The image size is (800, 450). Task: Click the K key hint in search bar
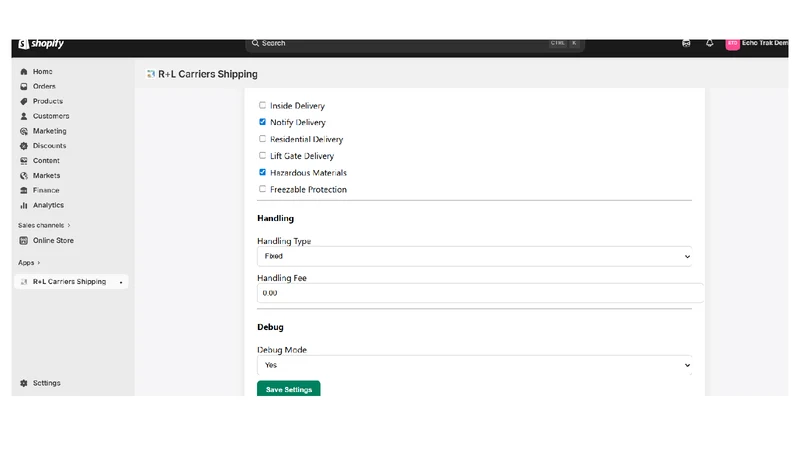point(574,43)
